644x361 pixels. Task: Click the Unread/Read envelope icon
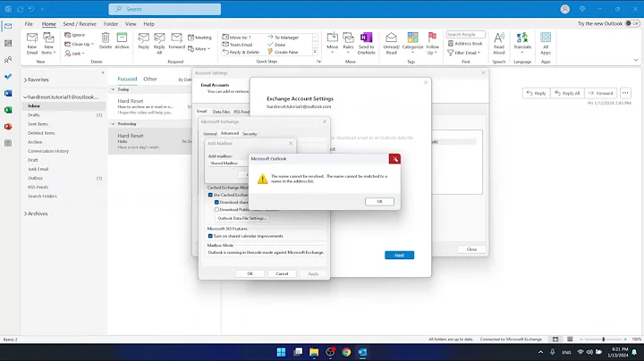(391, 38)
